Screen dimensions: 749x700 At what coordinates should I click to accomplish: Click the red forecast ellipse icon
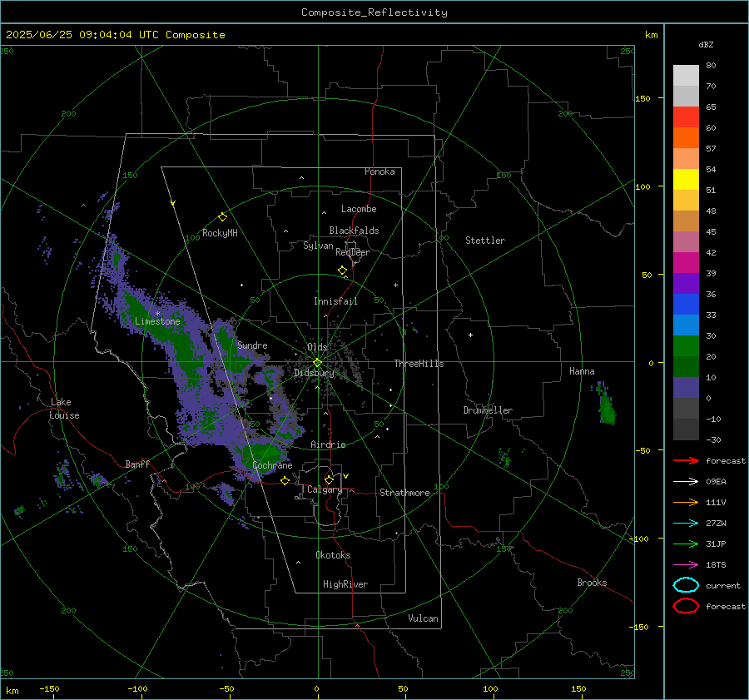(686, 606)
